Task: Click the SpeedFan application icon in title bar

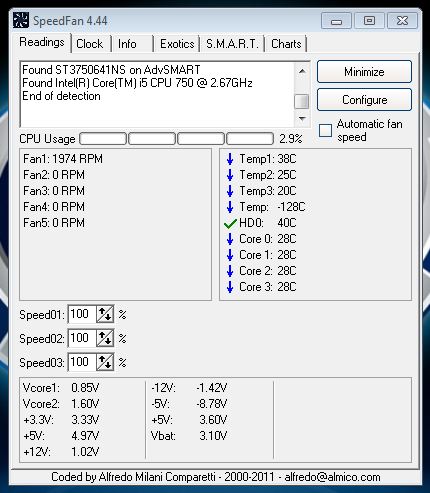Action: coord(21,20)
